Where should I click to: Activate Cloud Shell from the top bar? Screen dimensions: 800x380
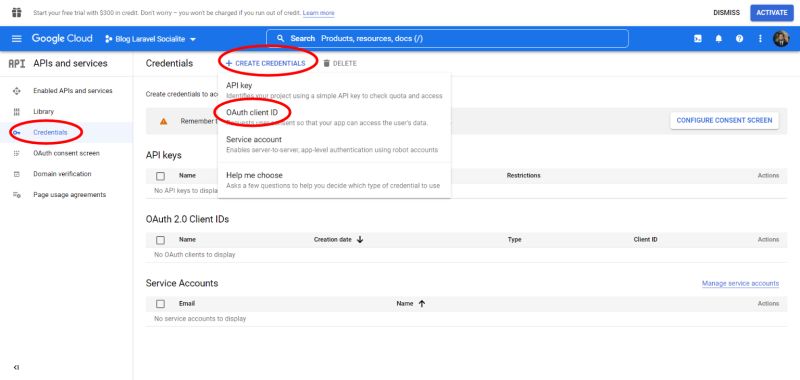[697, 39]
